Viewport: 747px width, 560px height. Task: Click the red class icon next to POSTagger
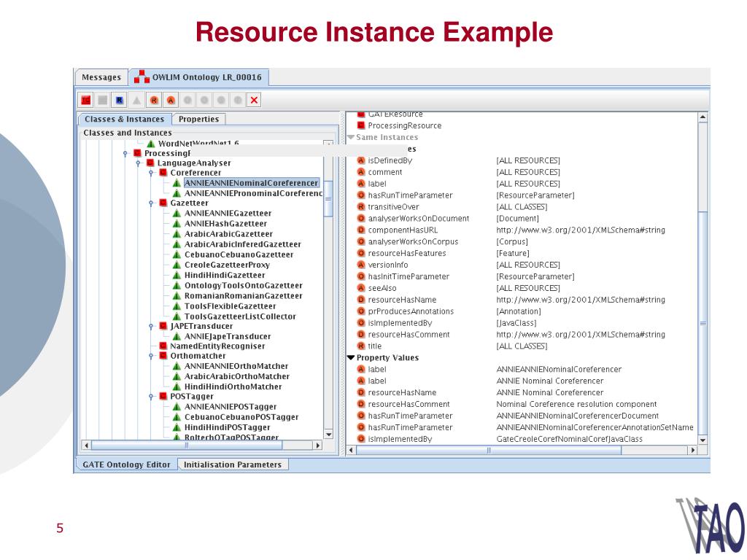click(163, 396)
